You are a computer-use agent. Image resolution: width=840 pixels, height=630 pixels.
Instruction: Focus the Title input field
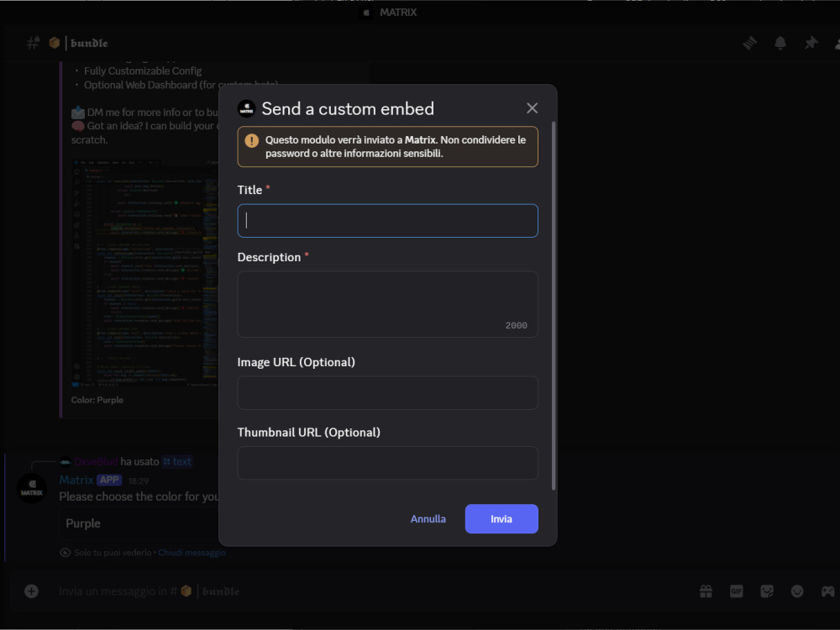coord(387,221)
